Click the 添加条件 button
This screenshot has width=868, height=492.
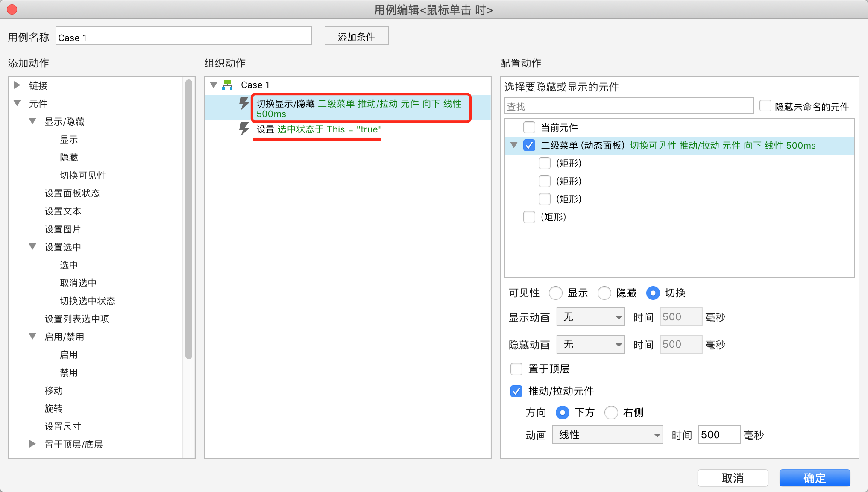tap(356, 36)
